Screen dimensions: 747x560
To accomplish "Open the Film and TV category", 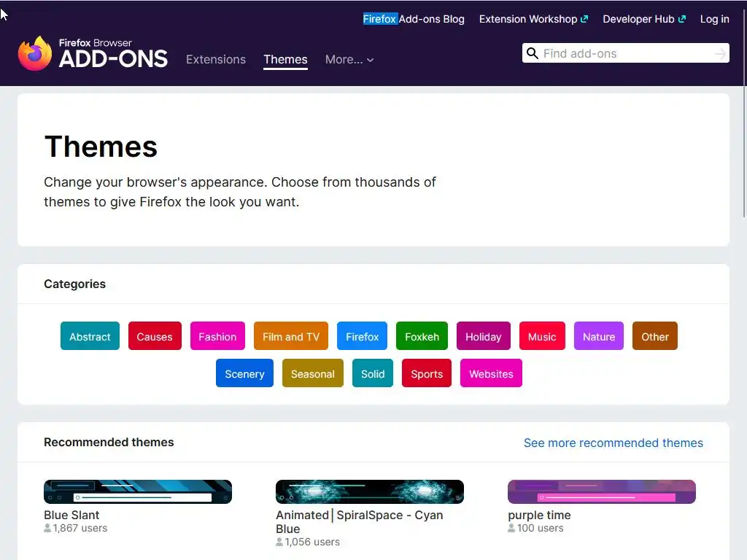I will 291,336.
